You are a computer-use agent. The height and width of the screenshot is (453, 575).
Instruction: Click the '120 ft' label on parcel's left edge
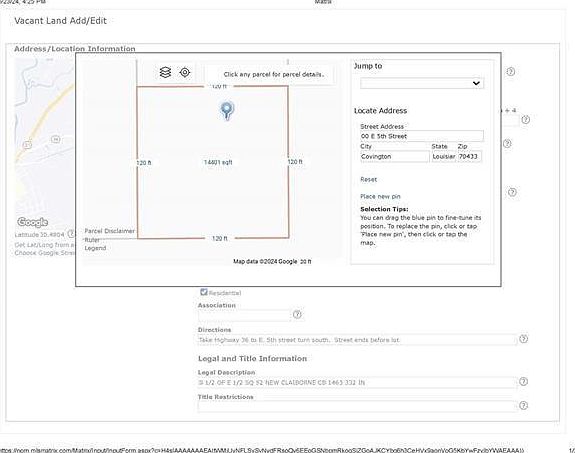coord(144,162)
